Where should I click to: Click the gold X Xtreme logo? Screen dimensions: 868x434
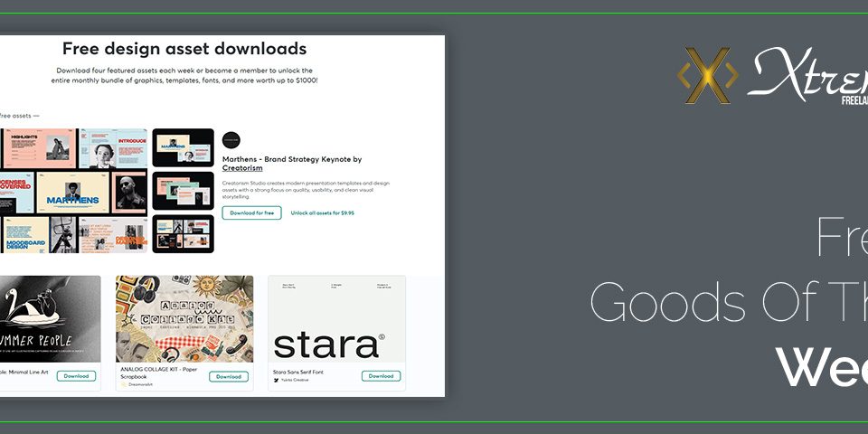point(708,76)
